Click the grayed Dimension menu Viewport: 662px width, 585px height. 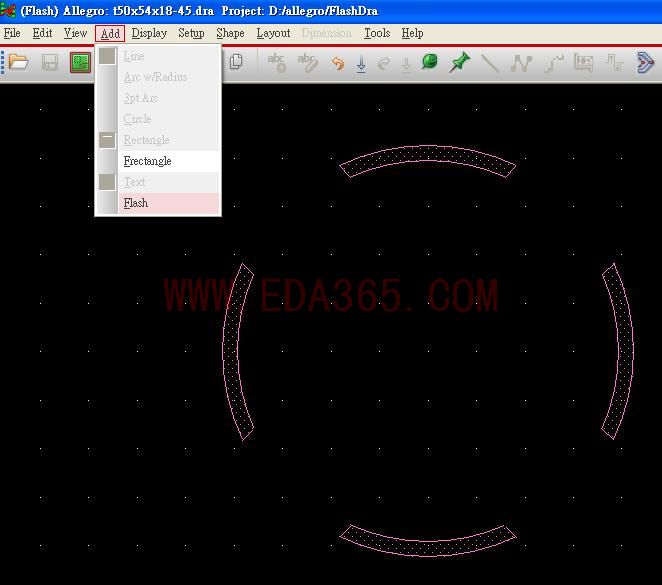pyautogui.click(x=326, y=33)
